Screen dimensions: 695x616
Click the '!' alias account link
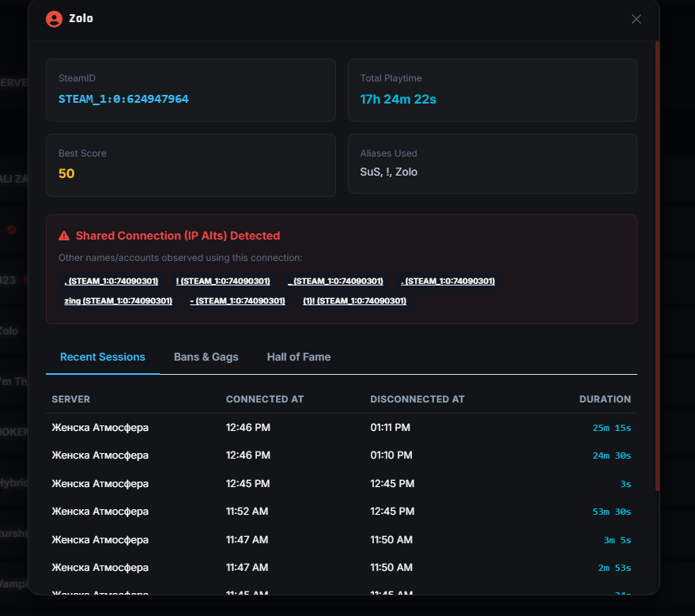click(x=223, y=281)
